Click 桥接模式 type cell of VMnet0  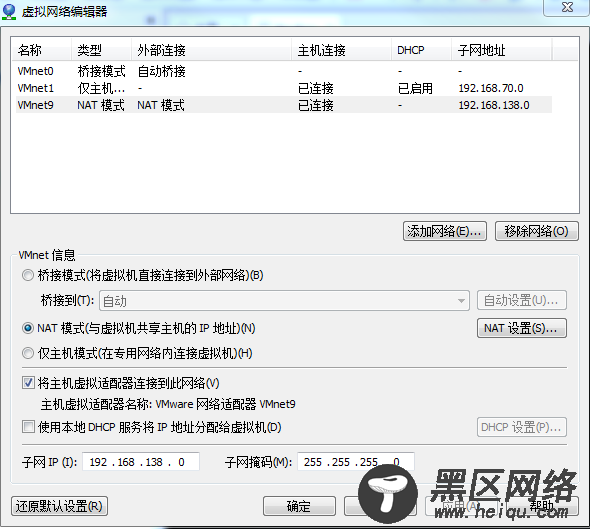point(102,71)
